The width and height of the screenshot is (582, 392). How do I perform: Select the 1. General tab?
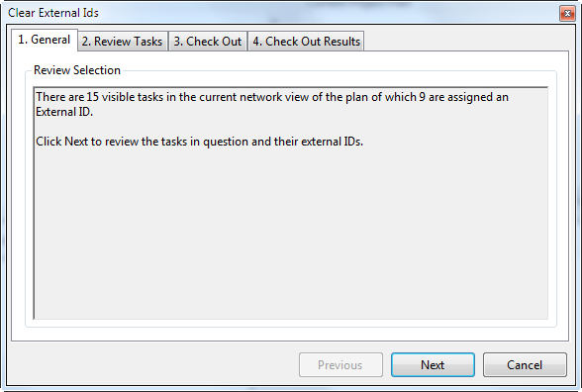pyautogui.click(x=45, y=40)
